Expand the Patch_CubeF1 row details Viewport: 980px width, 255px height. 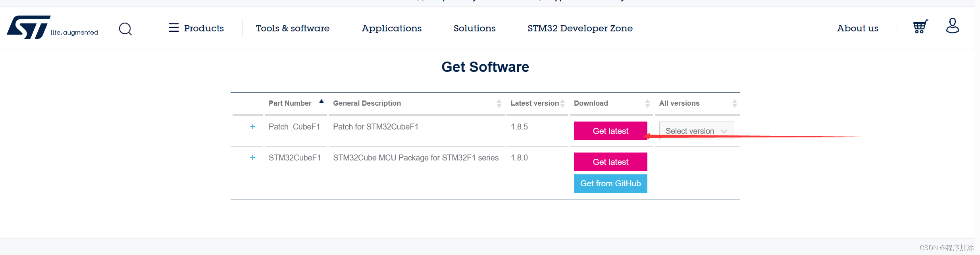coord(252,127)
